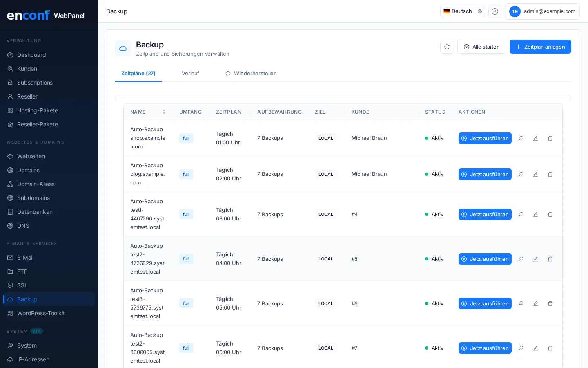This screenshot has height=368, width=588.
Task: Switch to the Verlauf tab
Action: (190, 74)
